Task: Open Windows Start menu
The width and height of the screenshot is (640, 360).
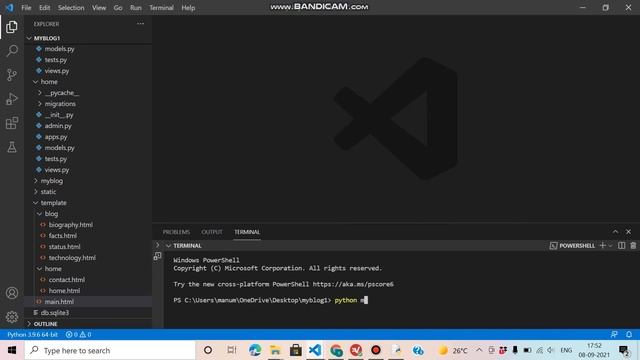Action: pyautogui.click(x=12, y=350)
